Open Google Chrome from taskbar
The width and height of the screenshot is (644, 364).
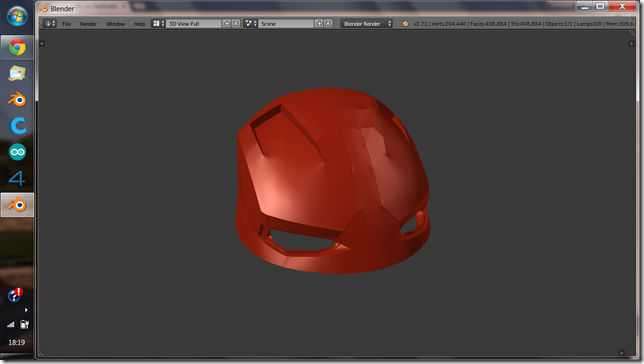tap(17, 48)
